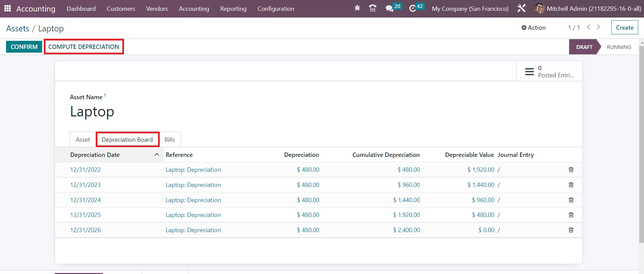644x274 pixels.
Task: Open the Posted Entries stat button
Action: click(x=549, y=71)
